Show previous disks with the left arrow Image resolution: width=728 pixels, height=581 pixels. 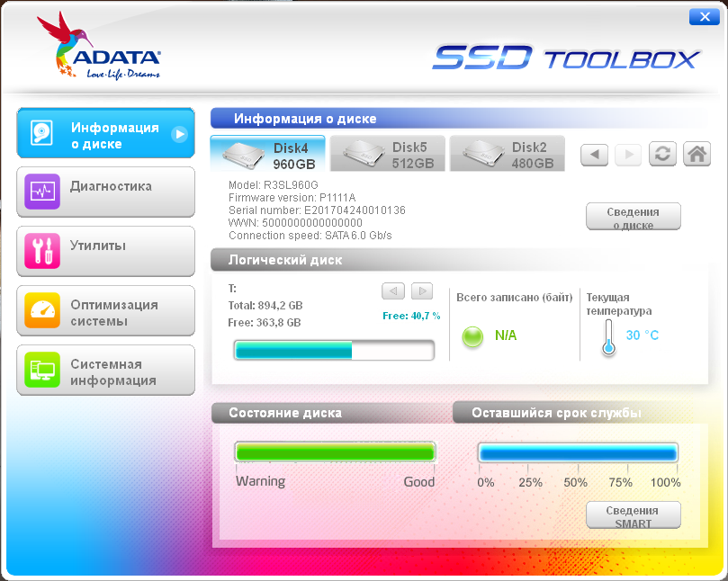click(594, 154)
